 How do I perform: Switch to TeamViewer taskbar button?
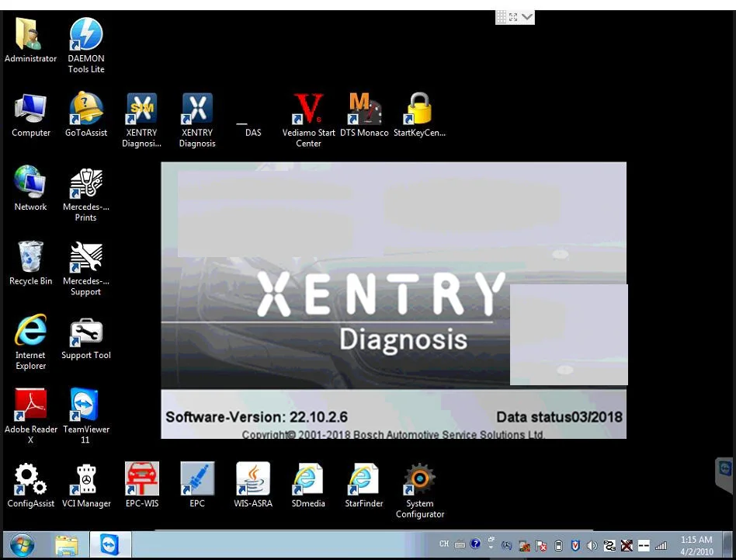pos(109,545)
